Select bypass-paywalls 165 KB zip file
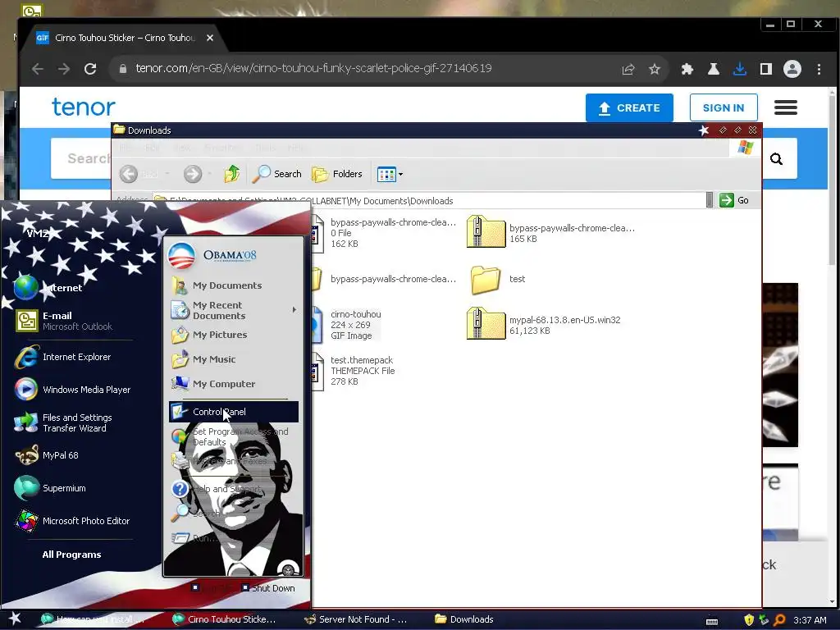This screenshot has width=840, height=630. (x=550, y=232)
